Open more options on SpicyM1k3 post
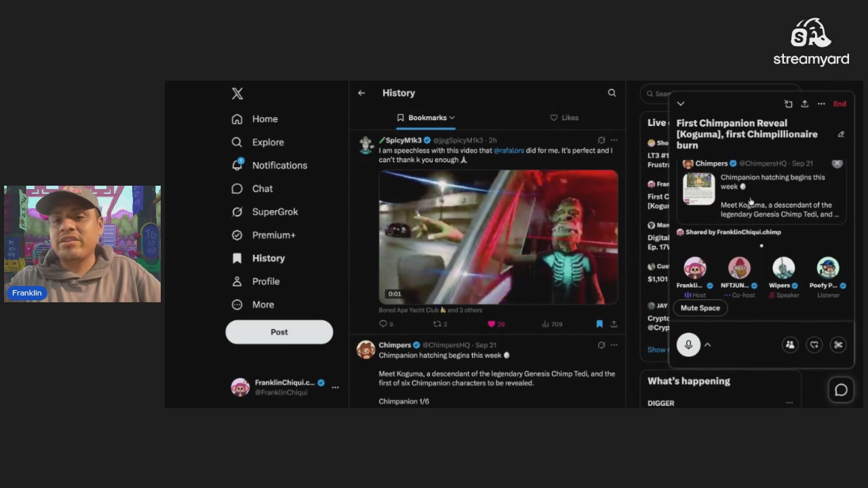The image size is (868, 488). [614, 140]
